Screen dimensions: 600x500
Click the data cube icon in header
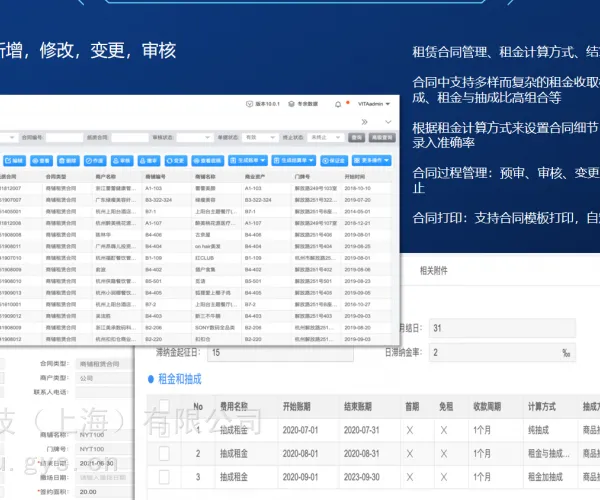pos(291,104)
